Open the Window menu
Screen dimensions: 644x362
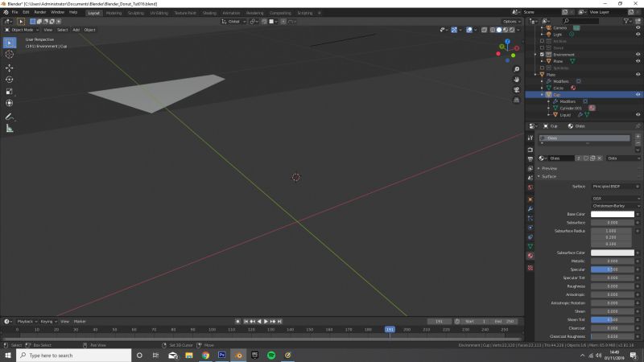(57, 12)
